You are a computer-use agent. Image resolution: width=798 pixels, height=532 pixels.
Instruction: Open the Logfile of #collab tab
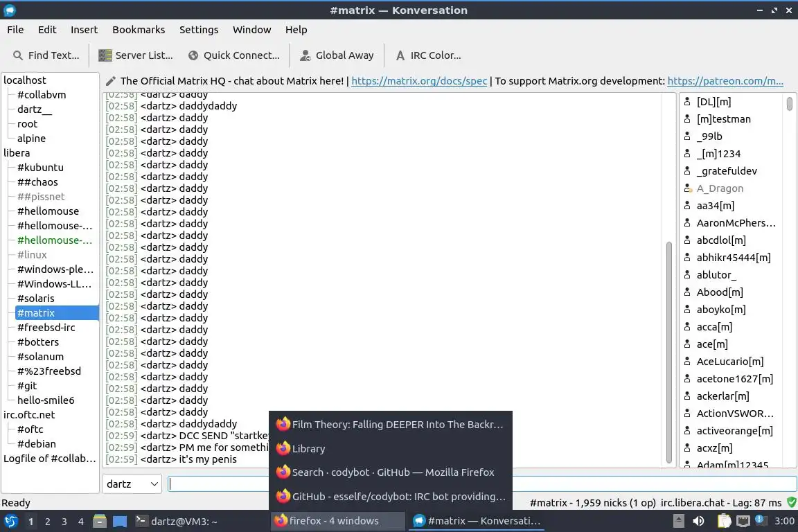(x=50, y=459)
